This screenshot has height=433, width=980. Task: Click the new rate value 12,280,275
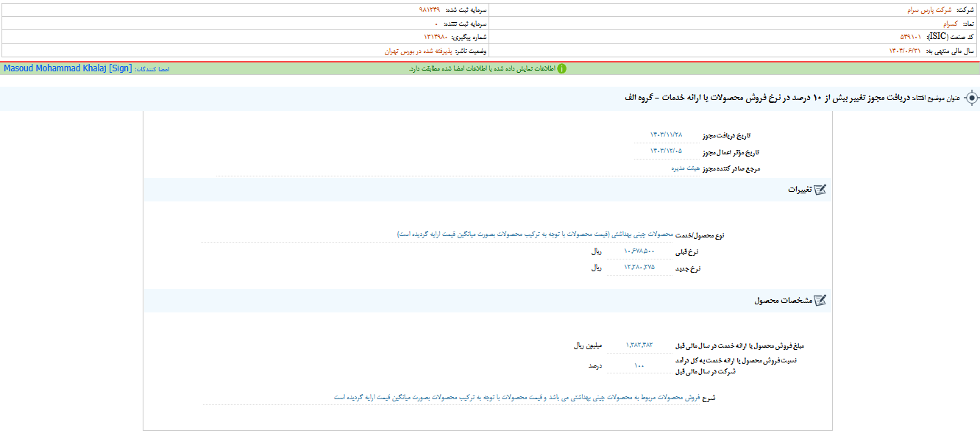tap(639, 268)
